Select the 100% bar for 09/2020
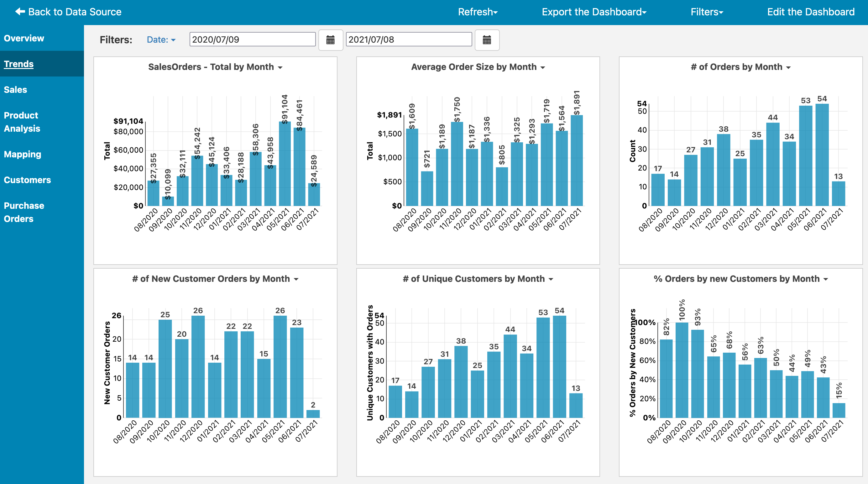868x484 pixels. pyautogui.click(x=682, y=370)
